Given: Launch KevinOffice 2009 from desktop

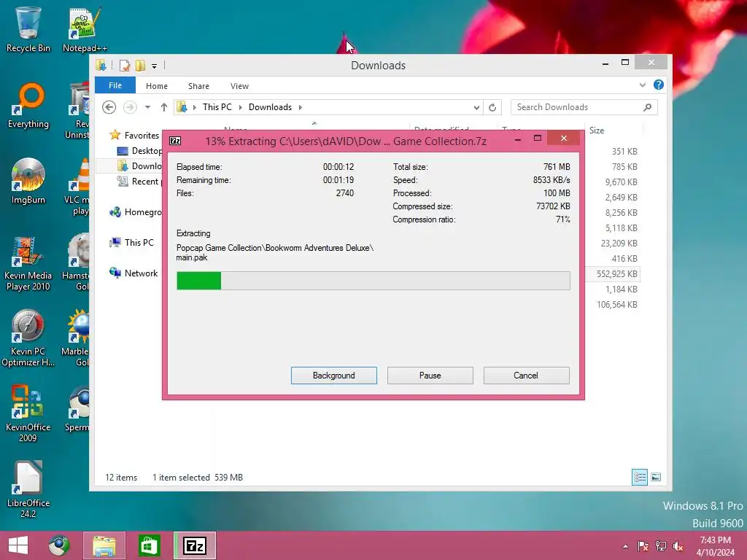Looking at the screenshot, I should point(28,414).
